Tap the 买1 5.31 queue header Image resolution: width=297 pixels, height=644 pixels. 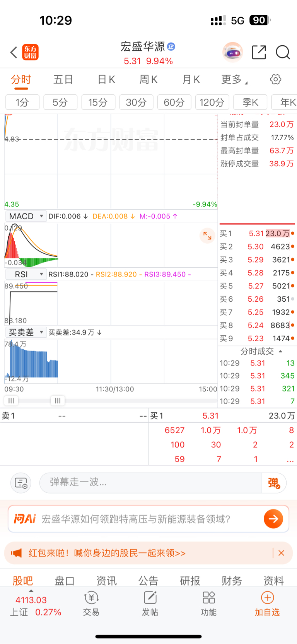pos(222,416)
